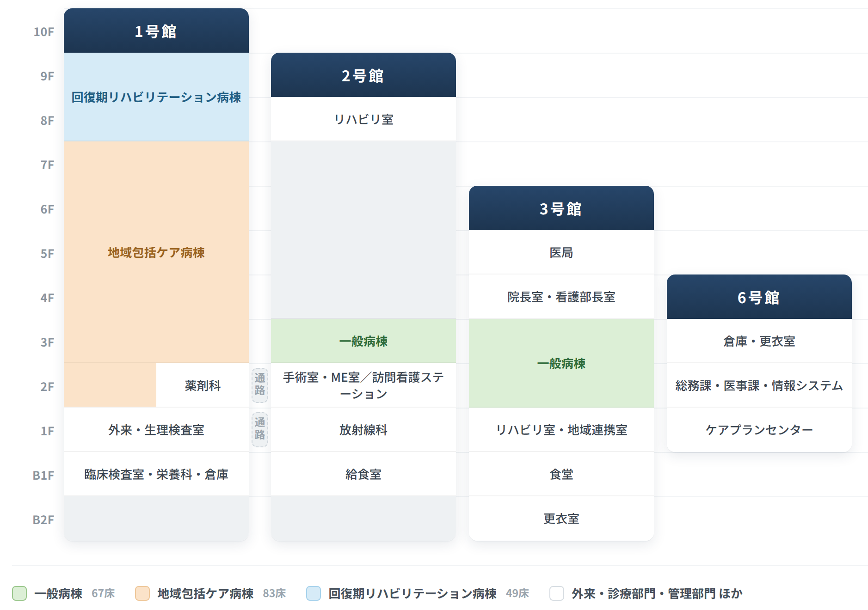Click the 5F floor label

47,253
